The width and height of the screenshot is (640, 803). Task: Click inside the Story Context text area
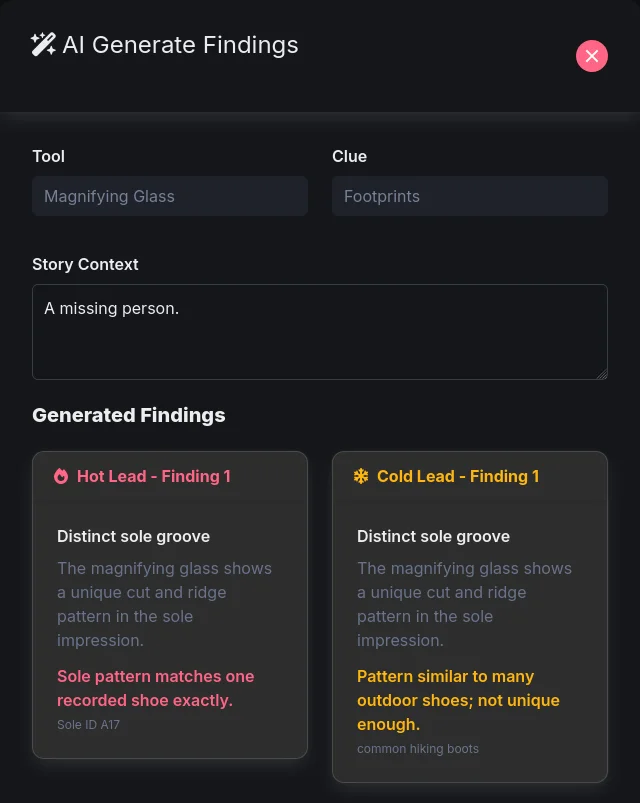(x=320, y=332)
